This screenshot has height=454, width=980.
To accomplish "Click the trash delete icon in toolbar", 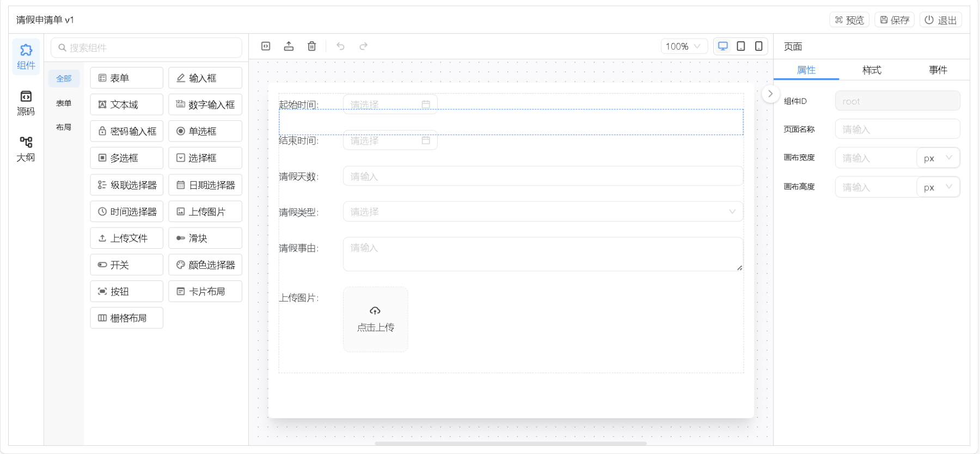I will 311,46.
